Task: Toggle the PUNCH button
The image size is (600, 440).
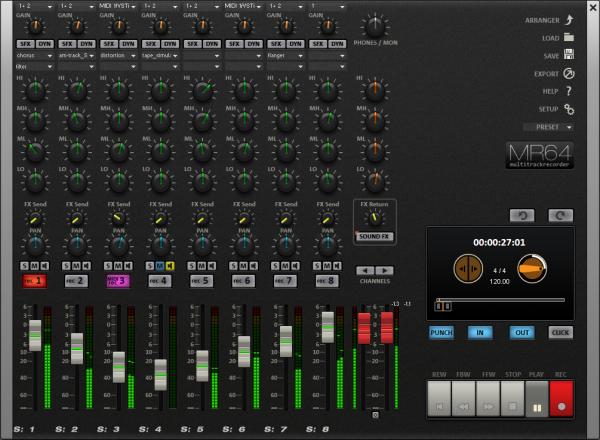Action: click(441, 332)
